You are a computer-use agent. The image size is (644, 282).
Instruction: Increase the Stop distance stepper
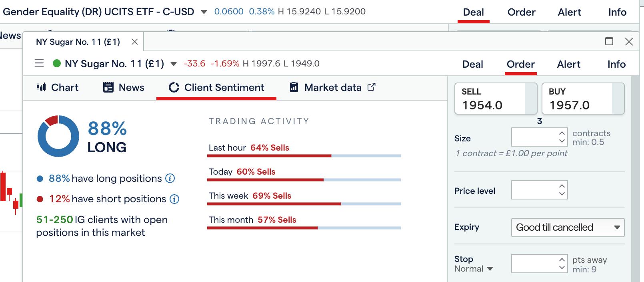click(562, 260)
